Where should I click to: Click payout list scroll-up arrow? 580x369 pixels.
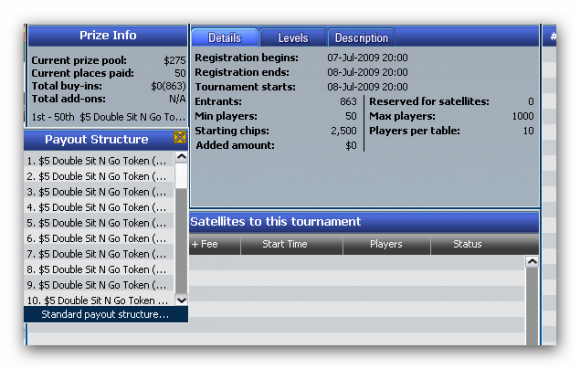pyautogui.click(x=181, y=157)
